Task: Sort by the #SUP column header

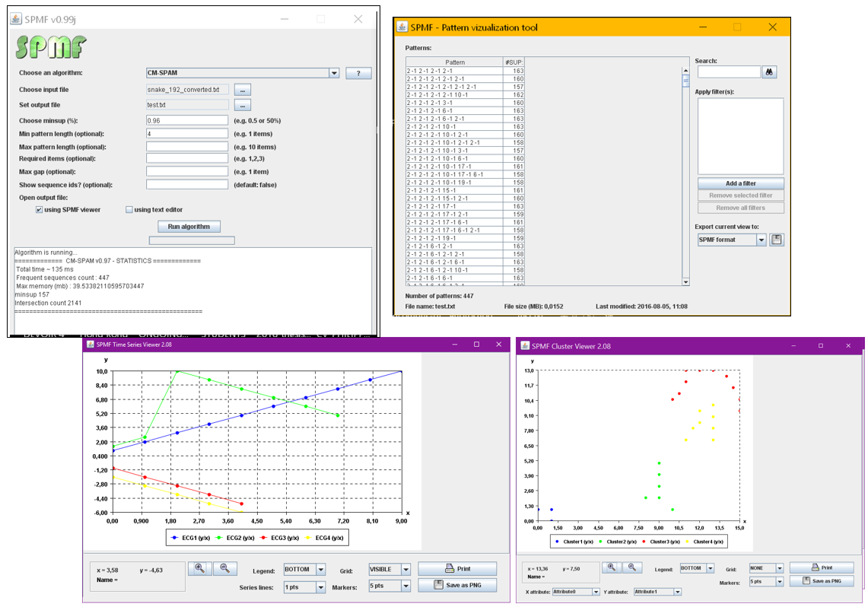Action: point(513,62)
